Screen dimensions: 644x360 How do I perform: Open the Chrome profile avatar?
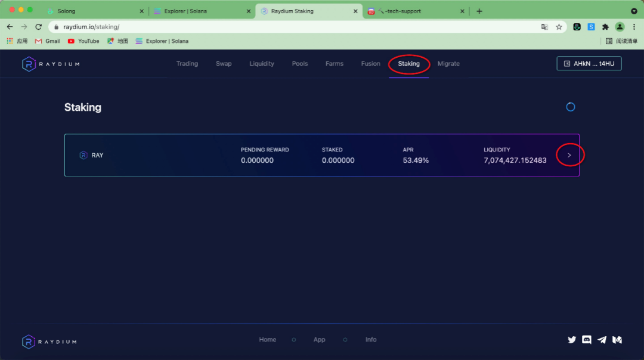pos(620,27)
